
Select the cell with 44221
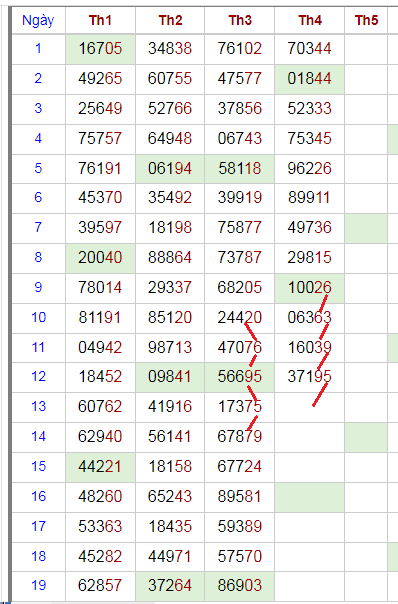(100, 467)
